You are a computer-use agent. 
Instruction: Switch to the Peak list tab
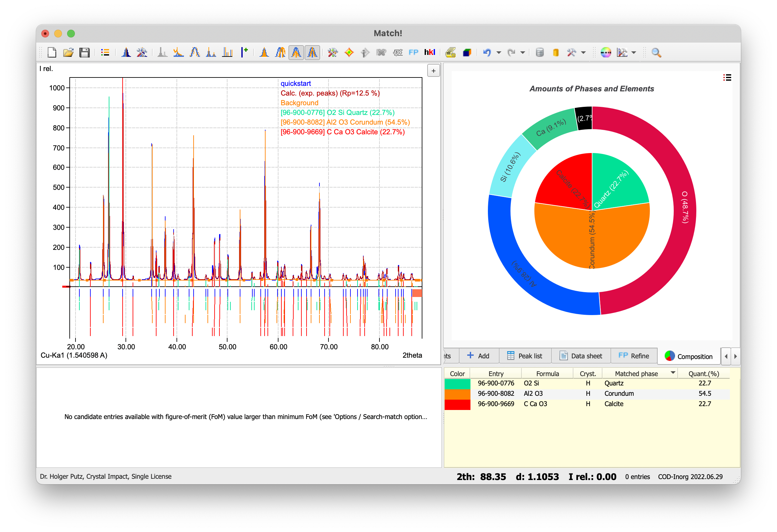coord(525,355)
